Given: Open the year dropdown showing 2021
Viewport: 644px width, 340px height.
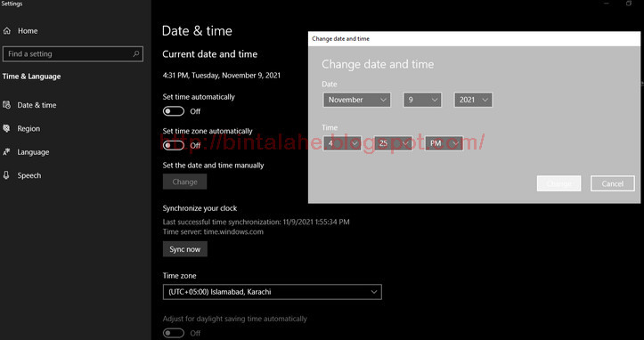Looking at the screenshot, I should coord(473,100).
